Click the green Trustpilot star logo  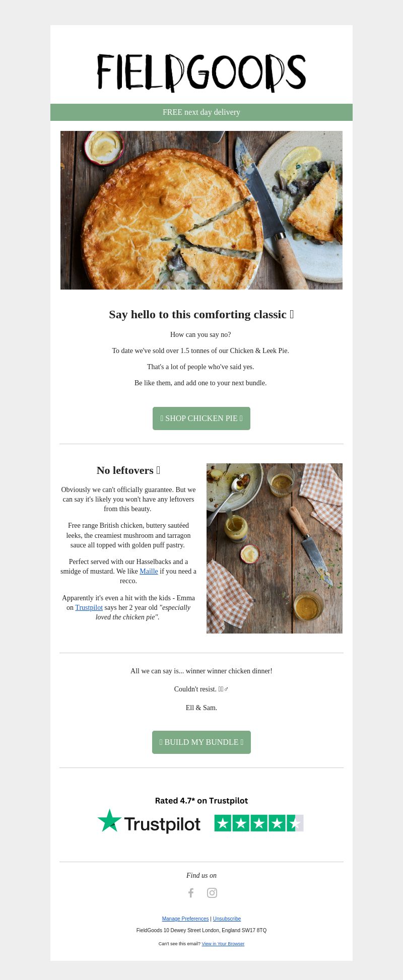point(109,820)
